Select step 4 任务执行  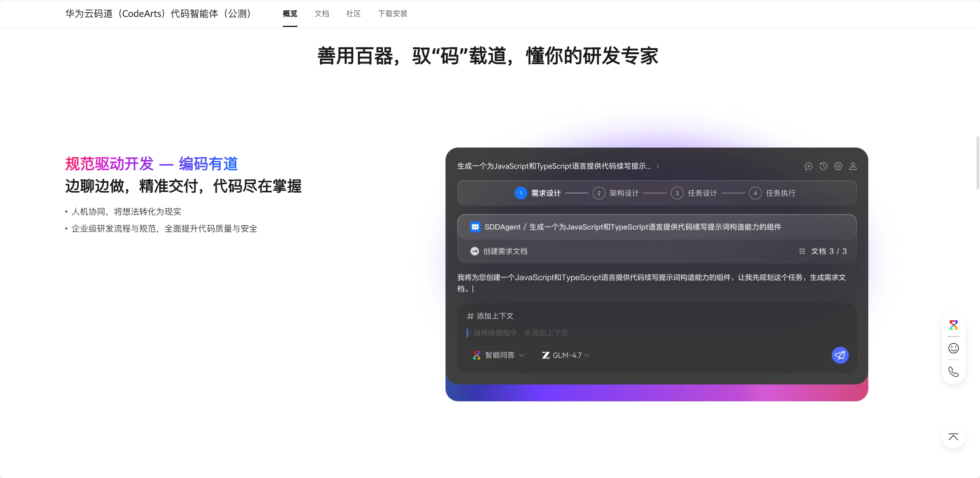click(772, 193)
